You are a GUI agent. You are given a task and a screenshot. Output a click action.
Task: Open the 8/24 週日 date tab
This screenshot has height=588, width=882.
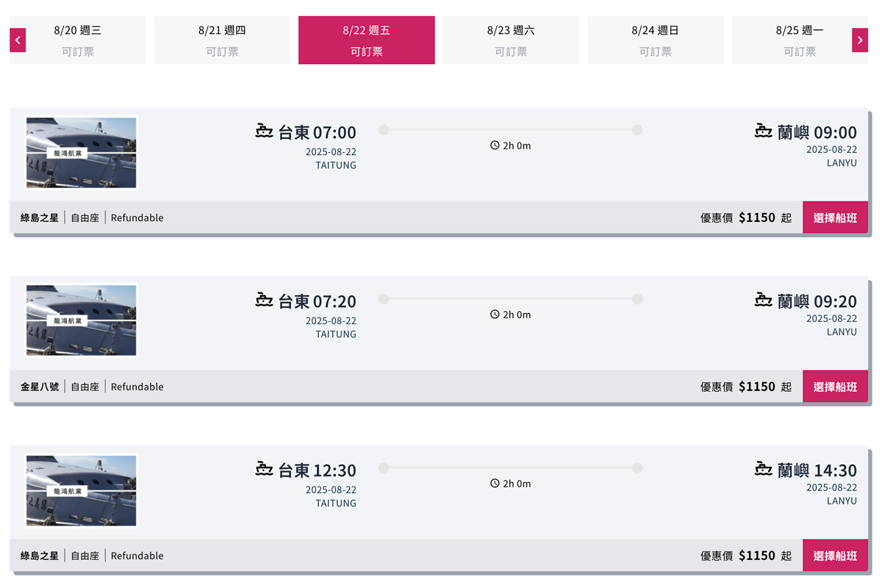tap(655, 40)
